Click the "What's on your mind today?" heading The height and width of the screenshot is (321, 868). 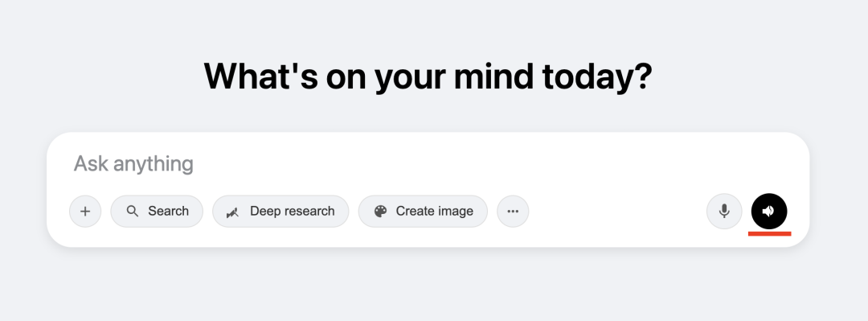tap(428, 76)
